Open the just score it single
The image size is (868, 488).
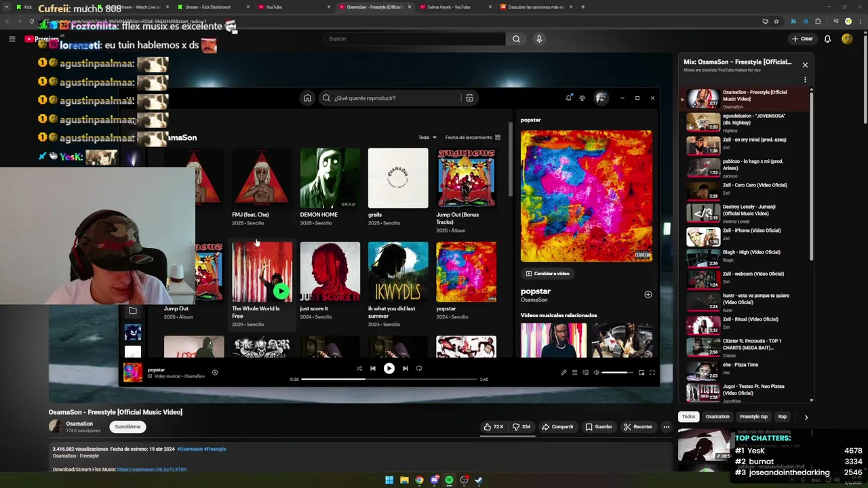330,281
